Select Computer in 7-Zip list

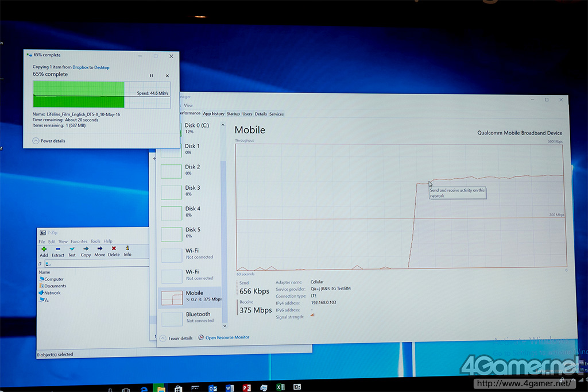point(51,279)
